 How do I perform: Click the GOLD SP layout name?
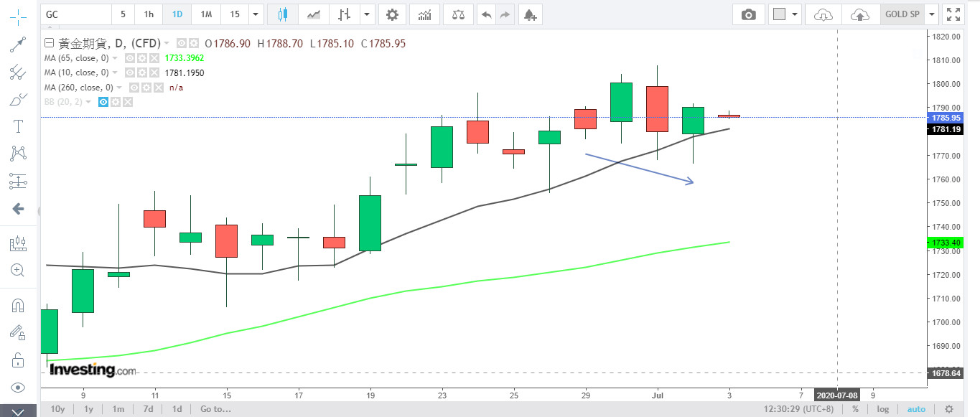pos(901,14)
